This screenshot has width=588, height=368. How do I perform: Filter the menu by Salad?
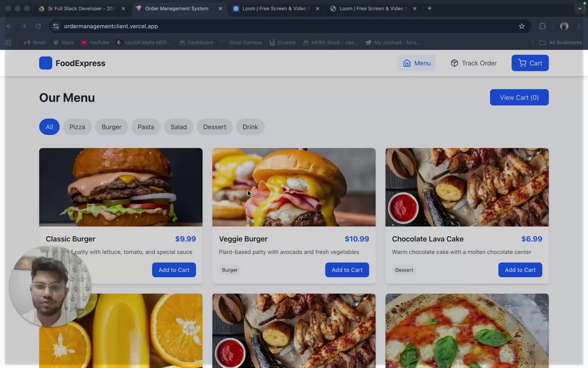click(179, 127)
